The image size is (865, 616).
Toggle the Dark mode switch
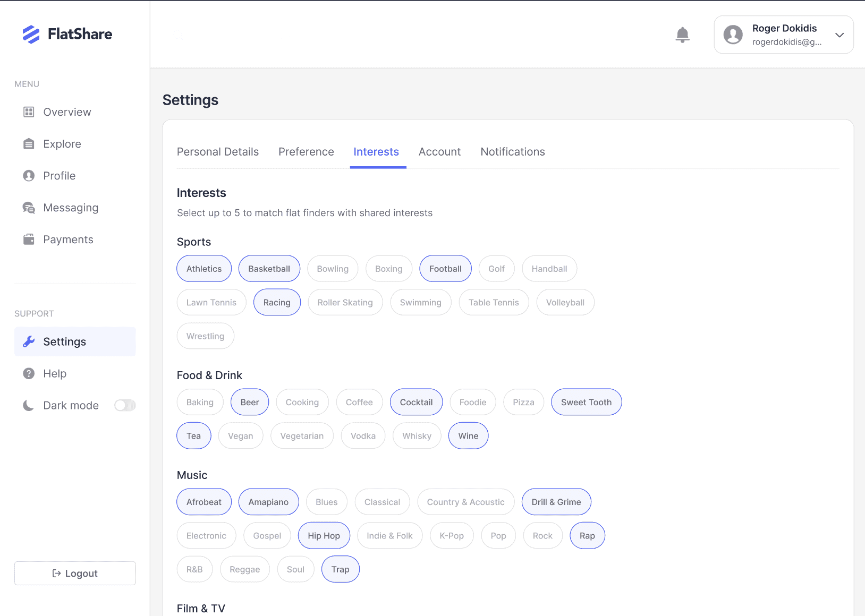pyautogui.click(x=125, y=405)
